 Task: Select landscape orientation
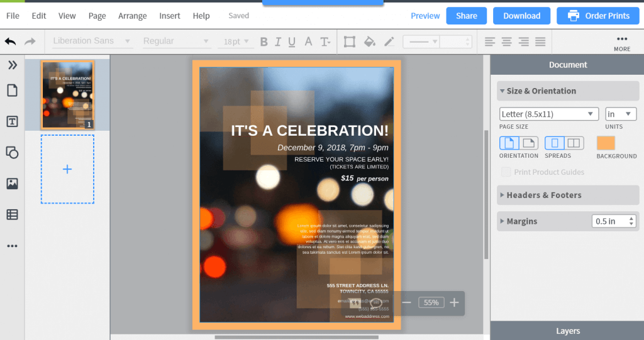tap(528, 143)
